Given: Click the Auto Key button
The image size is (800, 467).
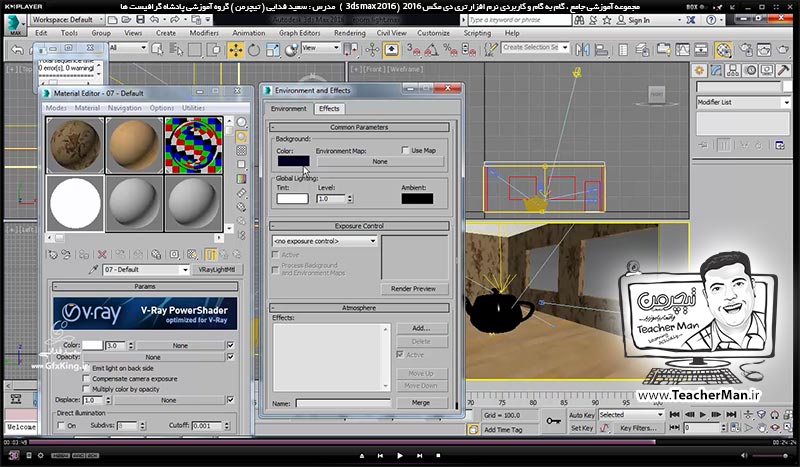Looking at the screenshot, I should point(582,415).
